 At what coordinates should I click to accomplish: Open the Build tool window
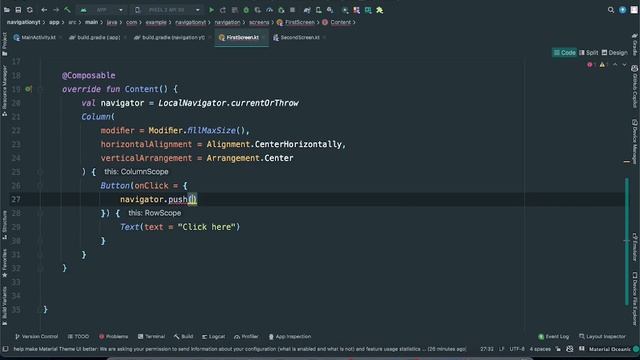point(183,337)
